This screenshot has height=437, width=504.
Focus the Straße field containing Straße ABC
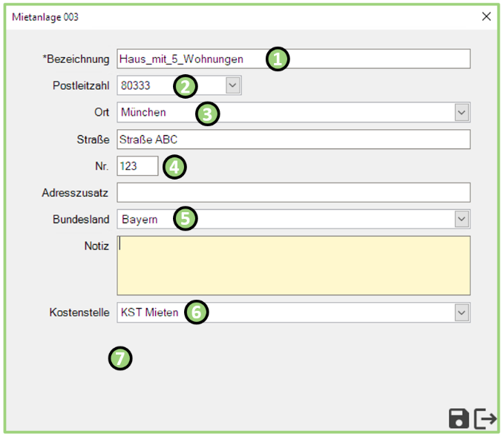coord(312,139)
